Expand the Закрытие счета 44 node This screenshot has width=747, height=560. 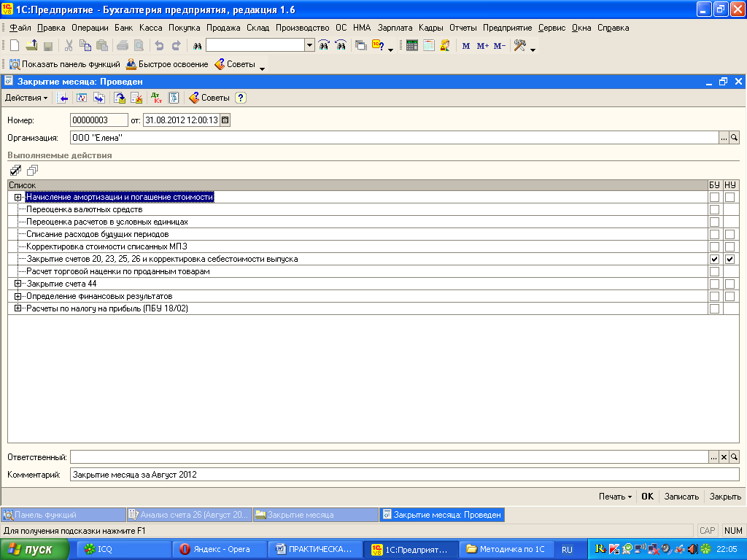[x=18, y=284]
